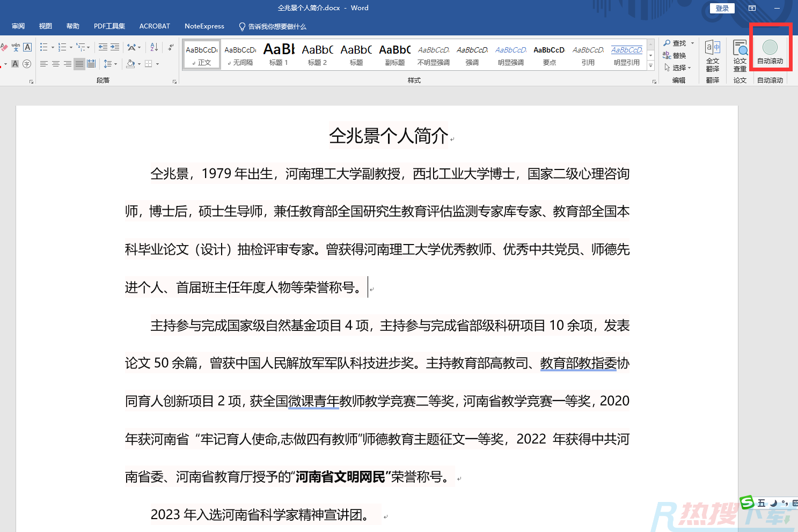Screen dimensions: 798x532
Task: Apply shading with the paint bucket icon
Action: [130, 64]
